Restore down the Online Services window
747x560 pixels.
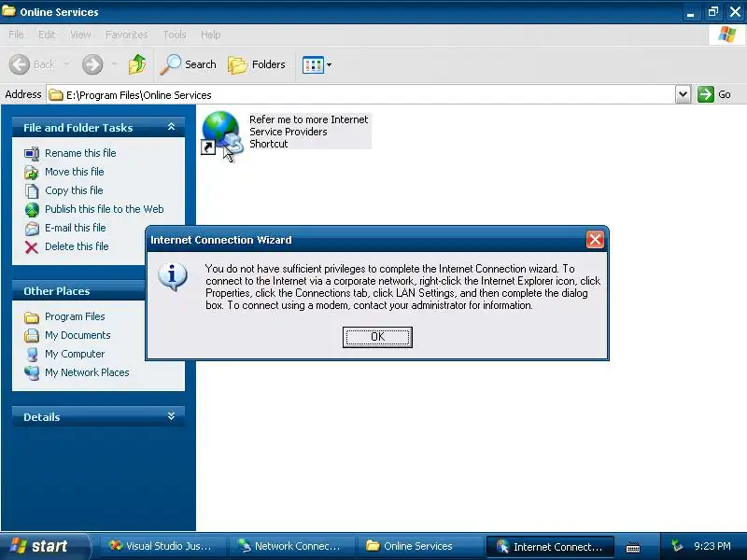coord(712,12)
